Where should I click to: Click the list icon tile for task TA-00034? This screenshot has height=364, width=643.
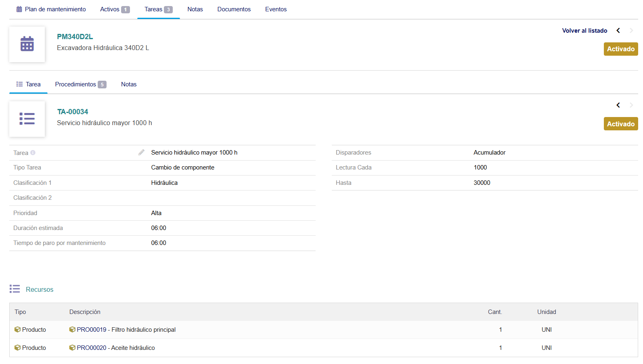pos(27,119)
